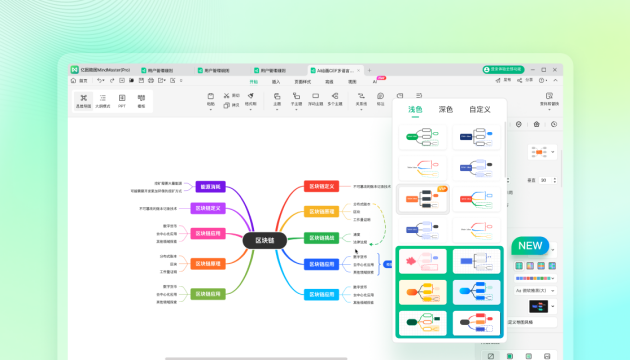Open the clipart house-shaped panel icon
Screen dimensions: 630x360
click(536, 124)
